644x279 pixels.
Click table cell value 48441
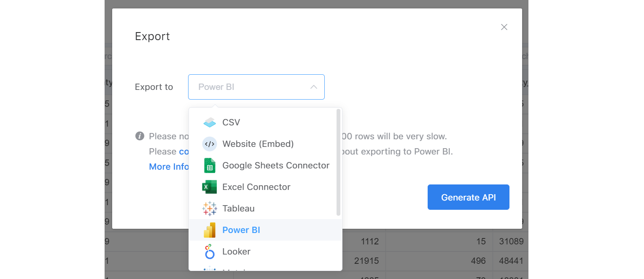point(511,261)
